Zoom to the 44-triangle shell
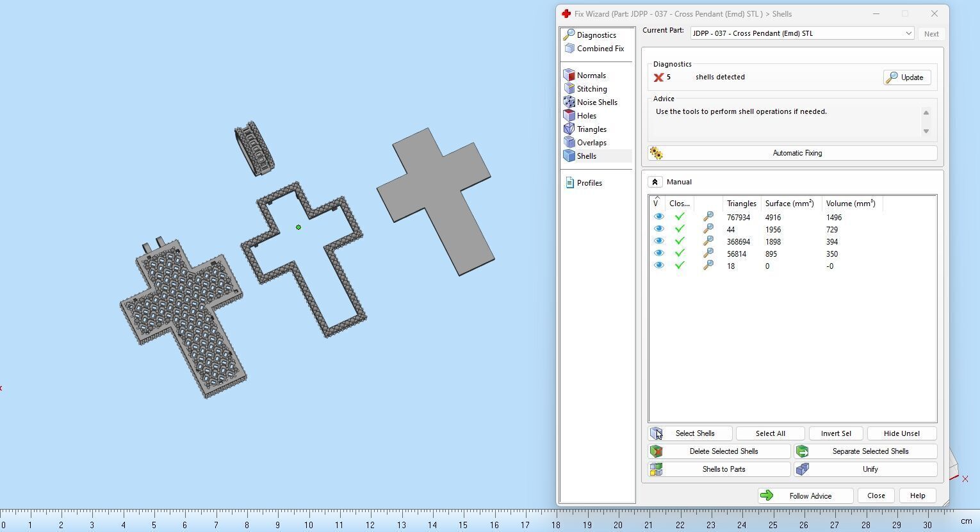980x532 pixels. coord(708,229)
